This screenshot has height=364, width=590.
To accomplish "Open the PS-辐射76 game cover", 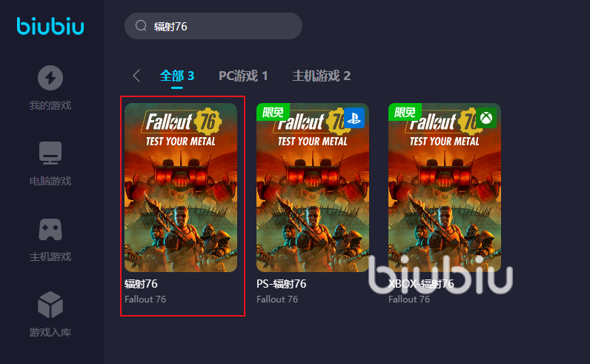I will pyautogui.click(x=313, y=188).
